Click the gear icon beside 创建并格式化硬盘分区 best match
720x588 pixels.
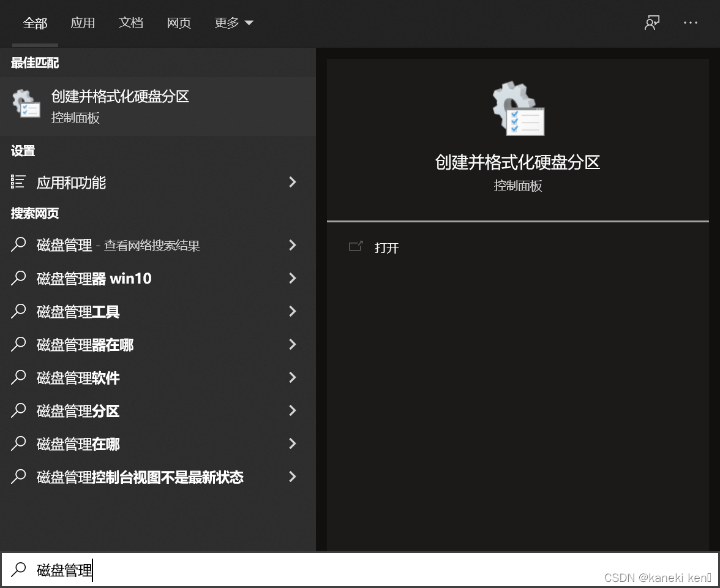[26, 104]
